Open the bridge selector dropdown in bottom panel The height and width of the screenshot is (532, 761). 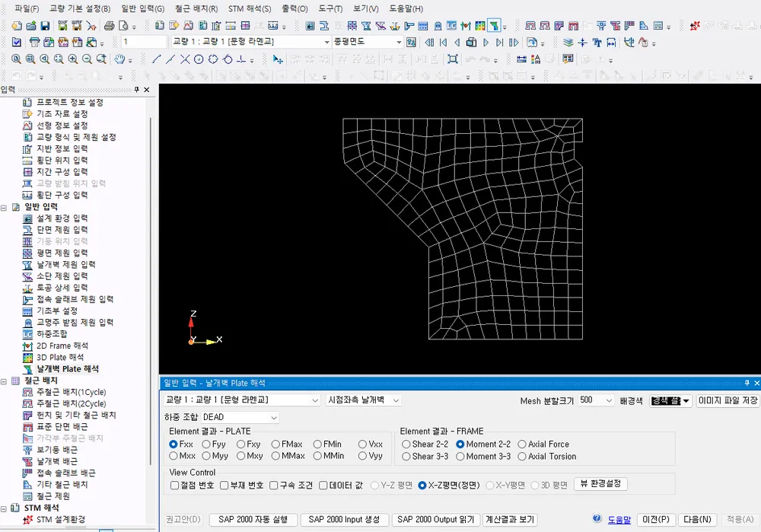pyautogui.click(x=242, y=400)
